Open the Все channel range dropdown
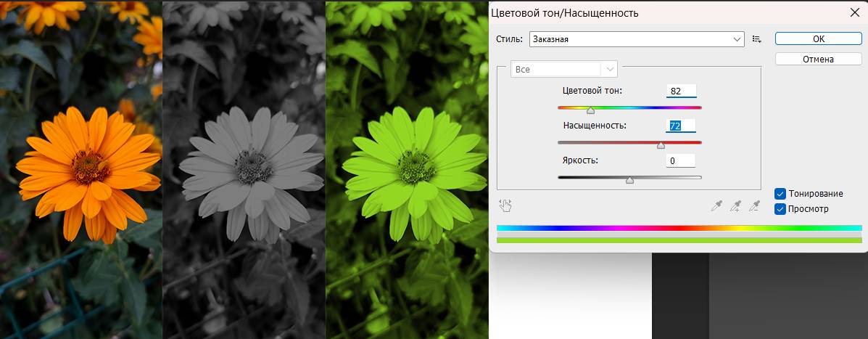The height and width of the screenshot is (339, 868). click(564, 69)
